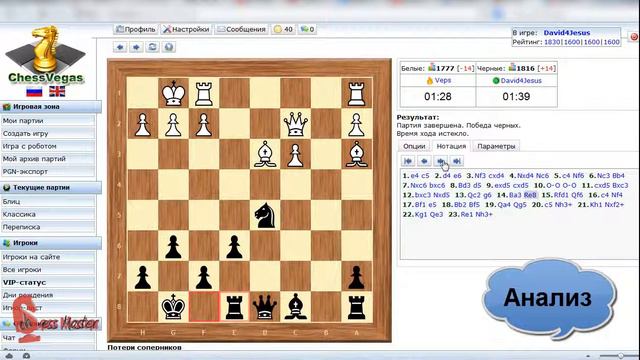Go to move 14.Ba3 in notation
The width and height of the screenshot is (640, 360).
(515, 195)
